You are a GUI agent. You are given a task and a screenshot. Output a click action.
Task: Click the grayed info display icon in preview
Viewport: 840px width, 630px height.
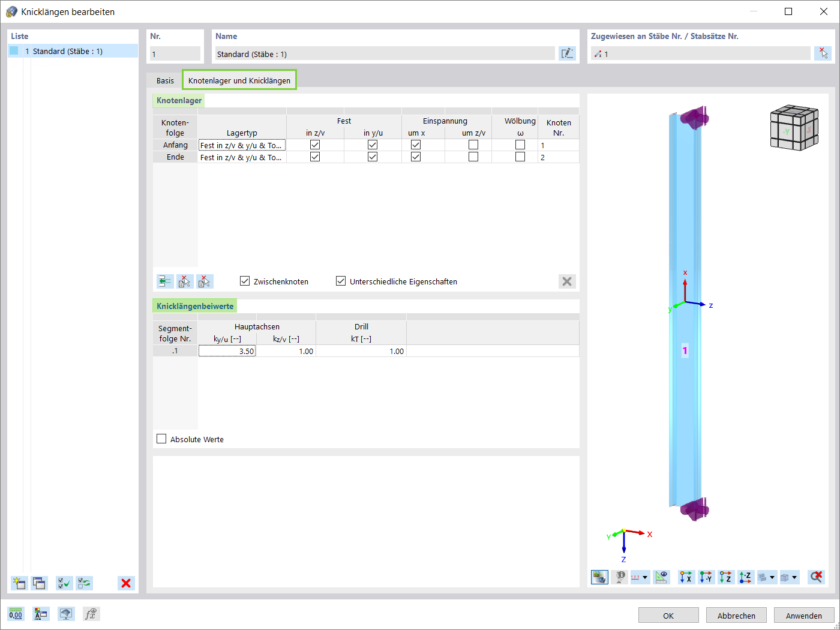[620, 577]
